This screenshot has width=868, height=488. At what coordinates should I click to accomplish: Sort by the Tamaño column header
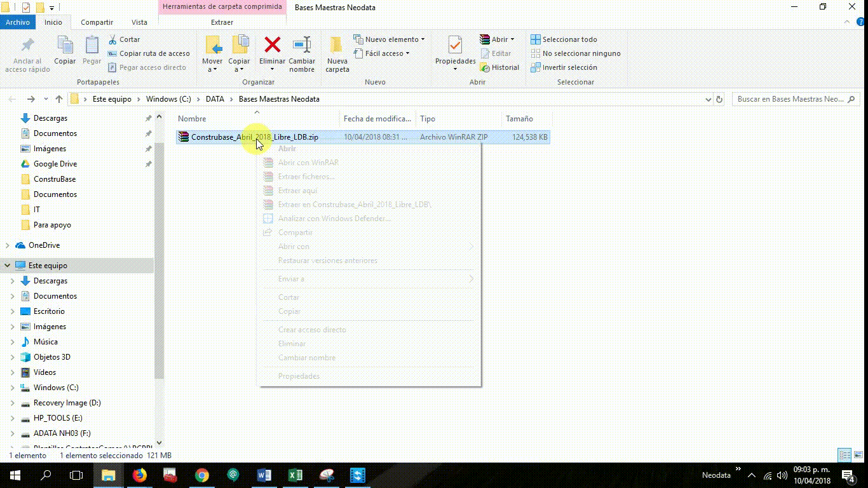[526, 119]
